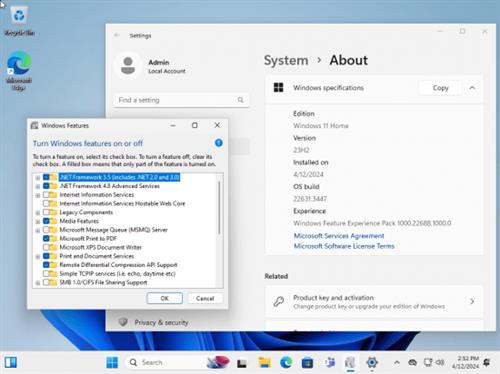Toggle the .NET Framework 3.5 checkbox
Viewport: 500px width, 374px height.
tap(46, 177)
